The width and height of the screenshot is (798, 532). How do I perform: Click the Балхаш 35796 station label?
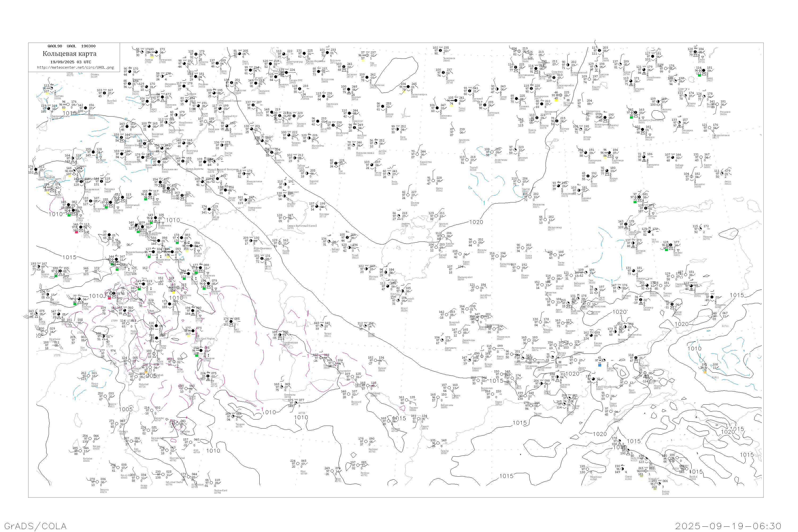[x=652, y=217]
